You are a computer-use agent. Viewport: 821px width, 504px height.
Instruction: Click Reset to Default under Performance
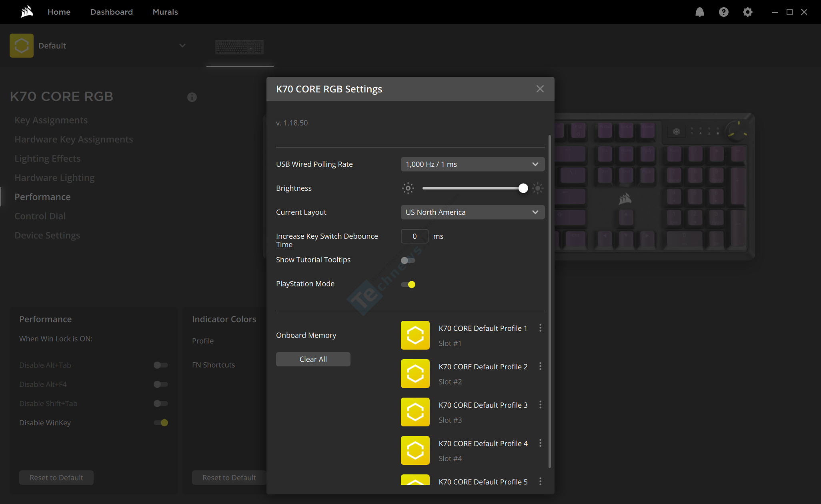(x=56, y=478)
